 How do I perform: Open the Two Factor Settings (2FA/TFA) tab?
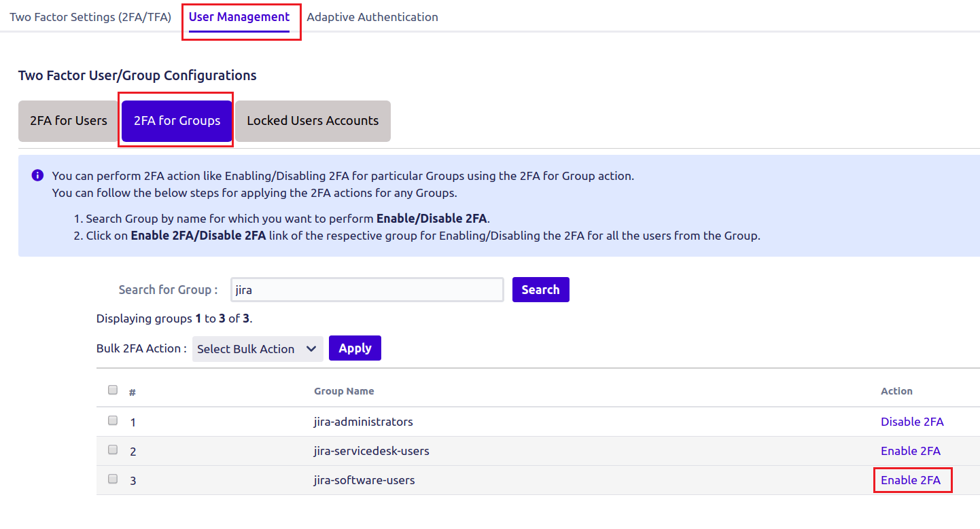click(x=90, y=17)
